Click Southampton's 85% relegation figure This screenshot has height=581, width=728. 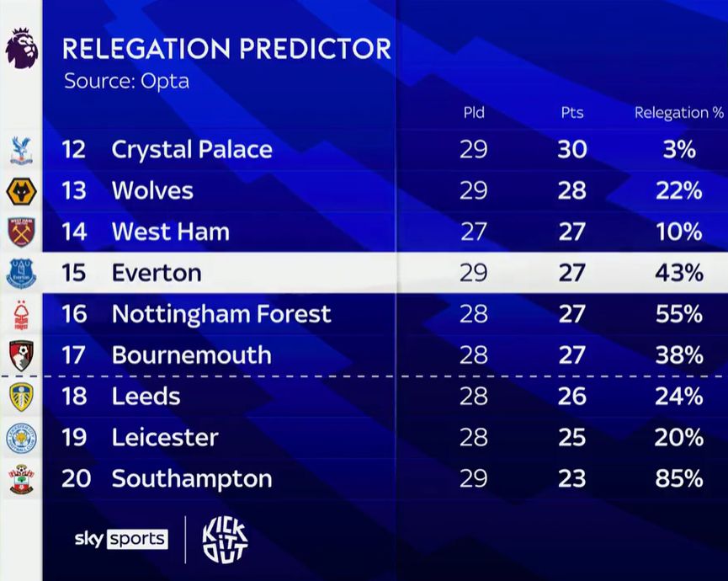(678, 478)
